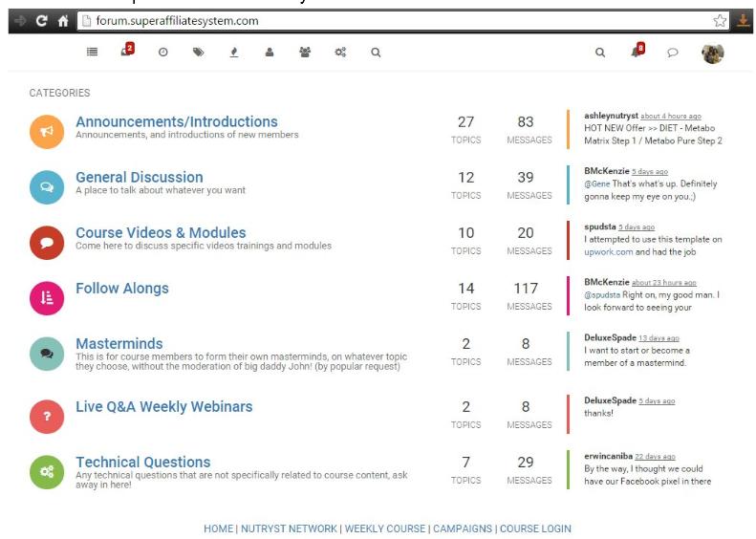This screenshot has width=756, height=539.
Task: Open the Technical Questions category
Action: [x=143, y=462]
